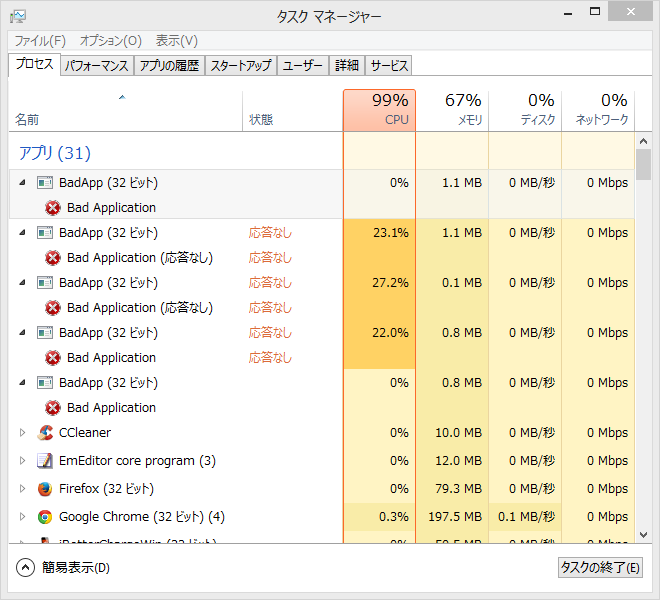Switch to the サービス tab
This screenshot has height=600, width=660.
389,66
